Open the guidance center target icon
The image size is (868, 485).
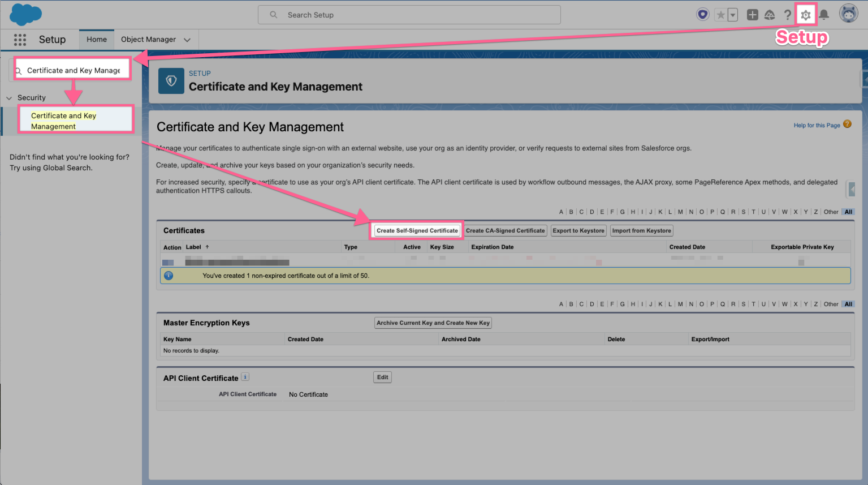point(702,14)
